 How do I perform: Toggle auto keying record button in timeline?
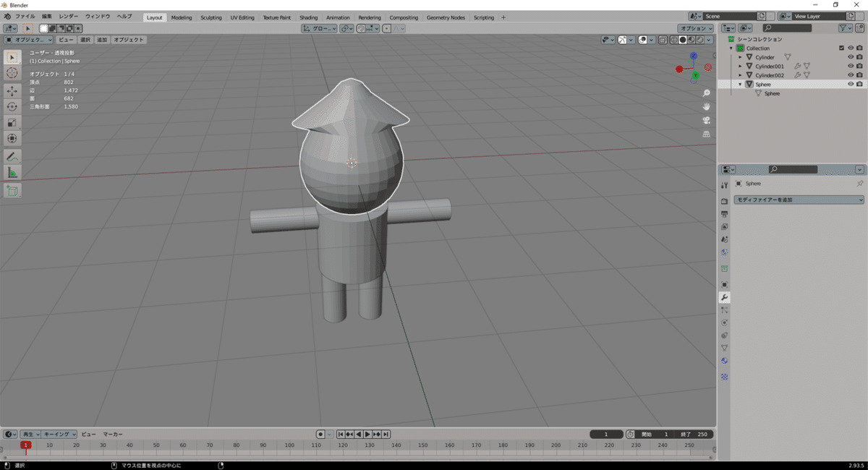[320, 434]
